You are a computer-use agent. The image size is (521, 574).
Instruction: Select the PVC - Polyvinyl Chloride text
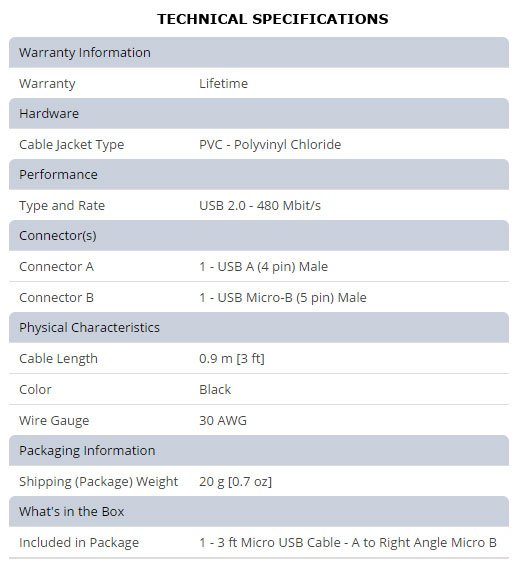(270, 145)
